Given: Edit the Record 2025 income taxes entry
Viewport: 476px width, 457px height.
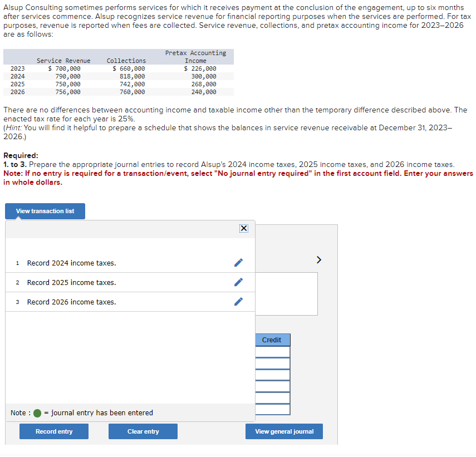Looking at the screenshot, I should pos(238,282).
